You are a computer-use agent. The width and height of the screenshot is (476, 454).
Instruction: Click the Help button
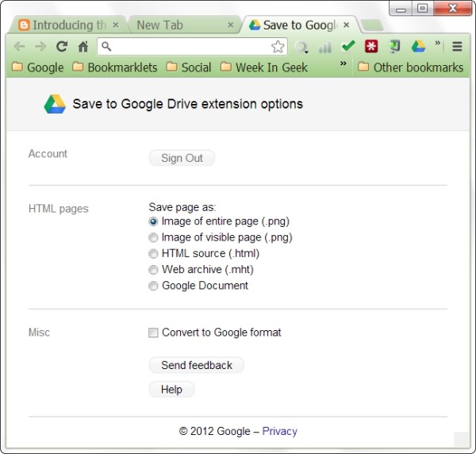pos(171,390)
